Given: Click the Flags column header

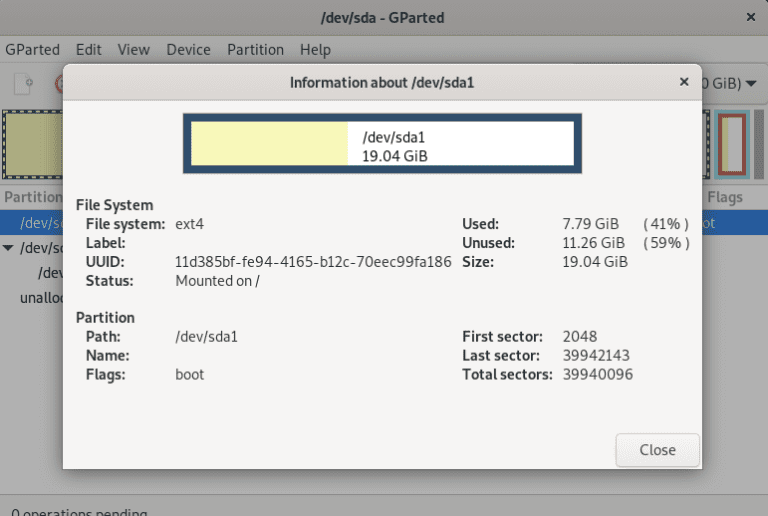Looking at the screenshot, I should pyautogui.click(x=725, y=197).
